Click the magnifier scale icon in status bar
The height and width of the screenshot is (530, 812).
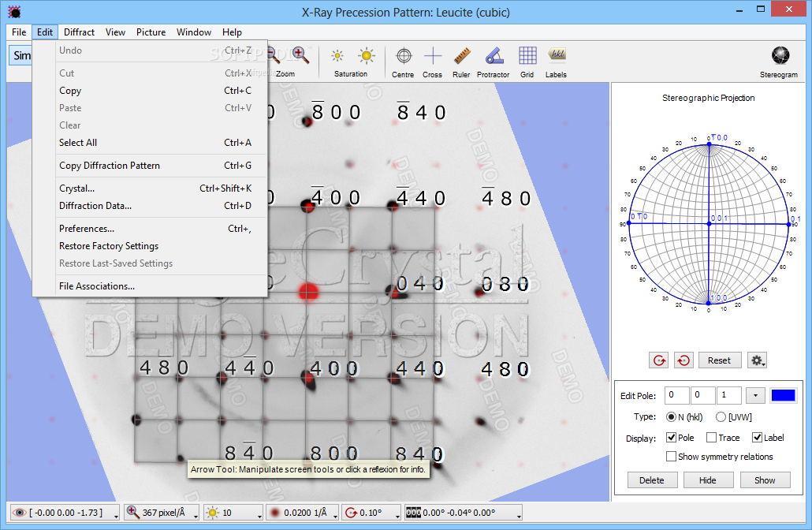pyautogui.click(x=132, y=512)
